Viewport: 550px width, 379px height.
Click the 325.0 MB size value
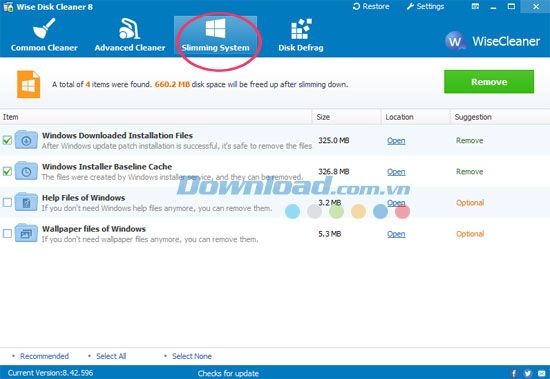pos(334,140)
